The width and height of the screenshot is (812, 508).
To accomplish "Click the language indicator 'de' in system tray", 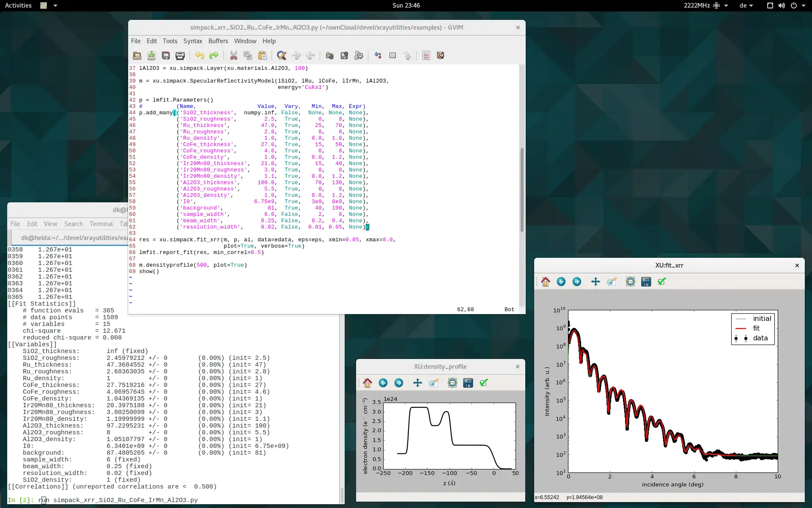I will [743, 5].
